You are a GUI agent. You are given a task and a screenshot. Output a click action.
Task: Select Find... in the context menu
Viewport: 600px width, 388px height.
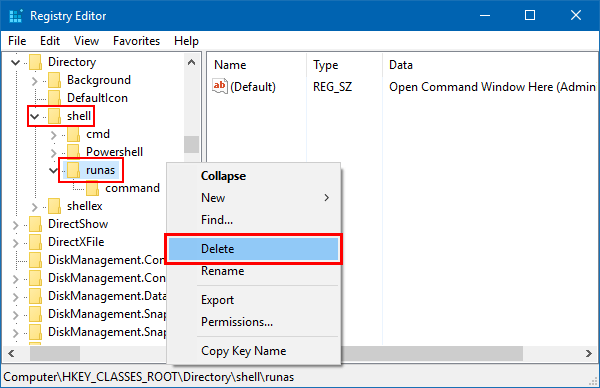coord(253,220)
